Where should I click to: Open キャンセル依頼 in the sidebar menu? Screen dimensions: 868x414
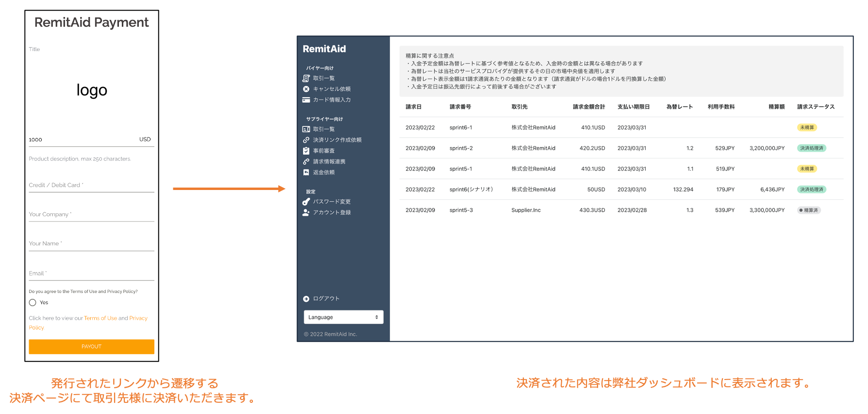click(332, 89)
